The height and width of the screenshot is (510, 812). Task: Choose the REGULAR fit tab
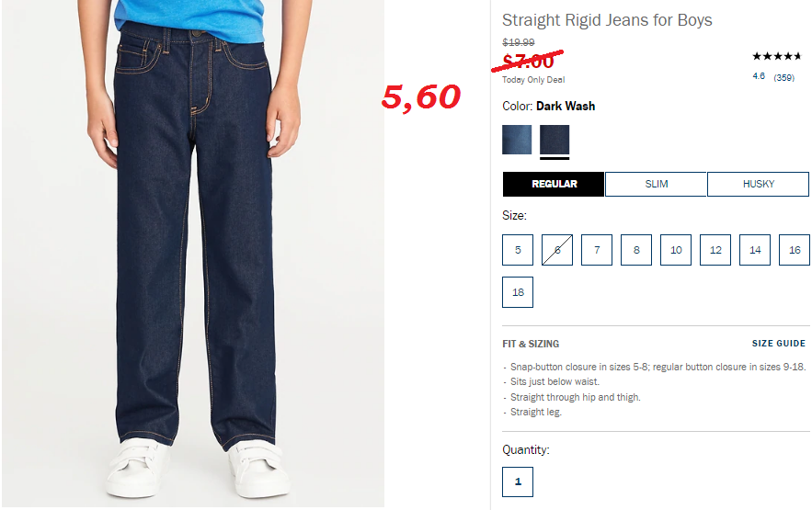point(553,184)
